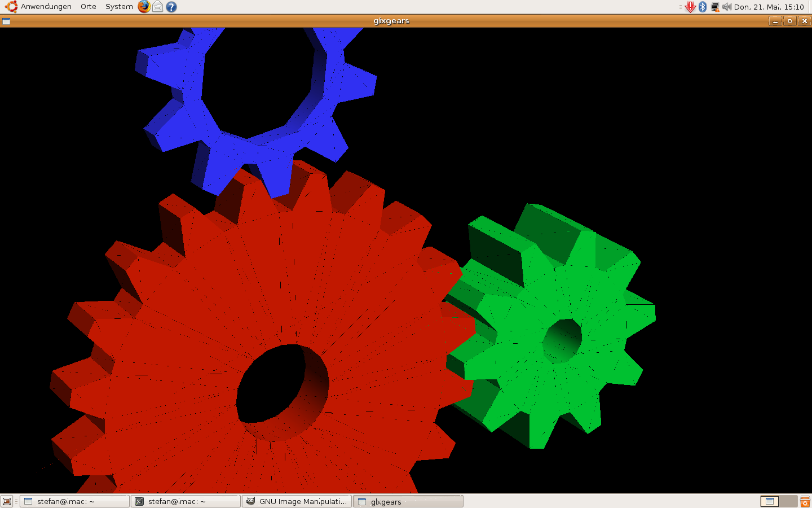Select the first workspace in switcher

click(x=770, y=501)
